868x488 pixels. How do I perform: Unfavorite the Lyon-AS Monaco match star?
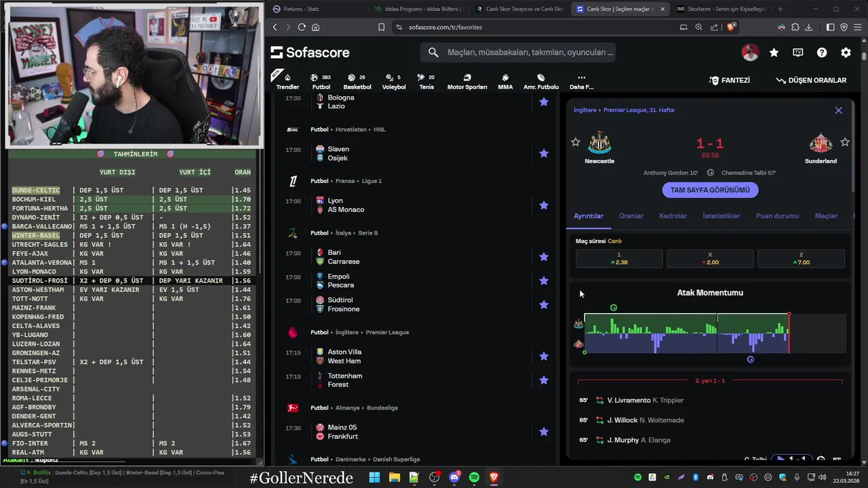[544, 205]
